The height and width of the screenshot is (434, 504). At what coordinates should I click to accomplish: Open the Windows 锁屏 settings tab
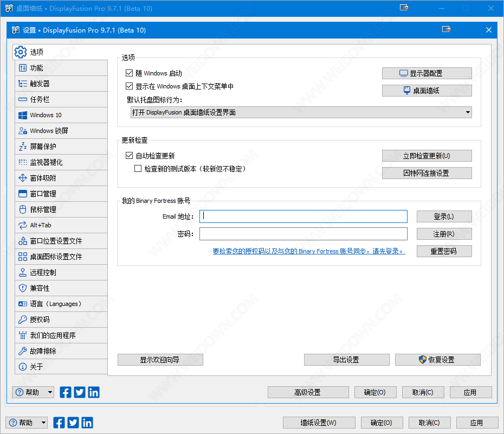(x=61, y=131)
